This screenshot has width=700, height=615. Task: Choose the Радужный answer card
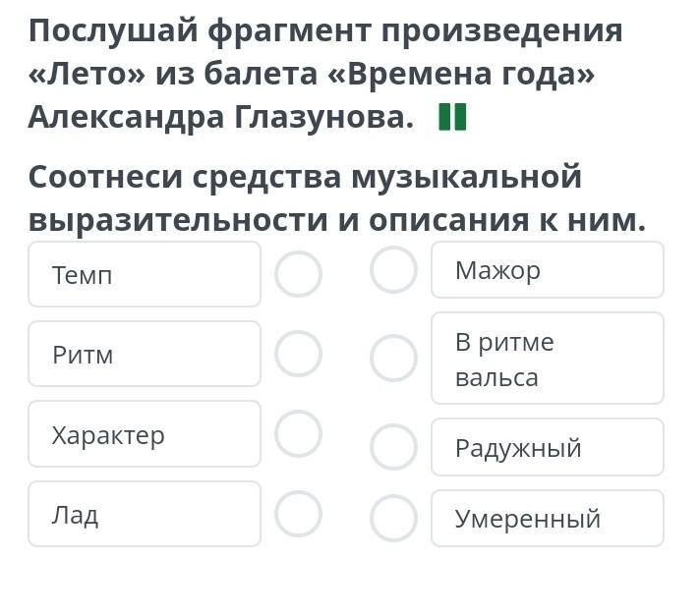pos(548,447)
